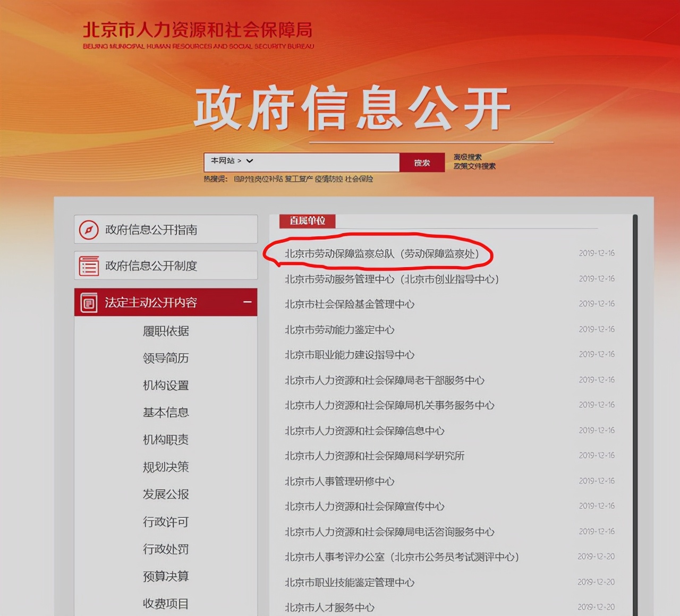
Task: Click the book icon on 法定主动公开内容
Action: point(88,302)
